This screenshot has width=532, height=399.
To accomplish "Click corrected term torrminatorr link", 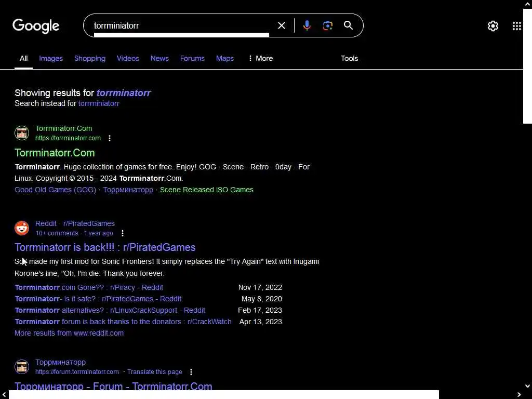I will coord(124,92).
